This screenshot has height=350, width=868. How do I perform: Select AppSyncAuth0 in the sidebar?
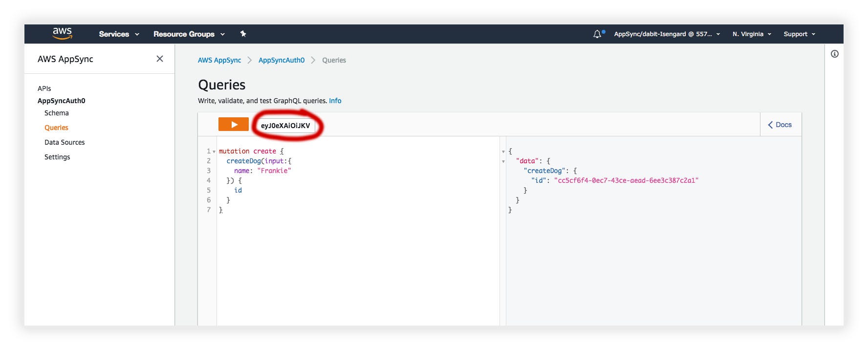(62, 101)
